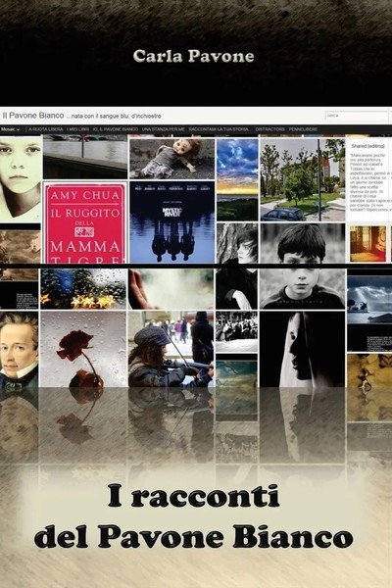This screenshot has width=392, height=588.
Task: Open the A RUOTA LIBERA page
Action: (46, 129)
